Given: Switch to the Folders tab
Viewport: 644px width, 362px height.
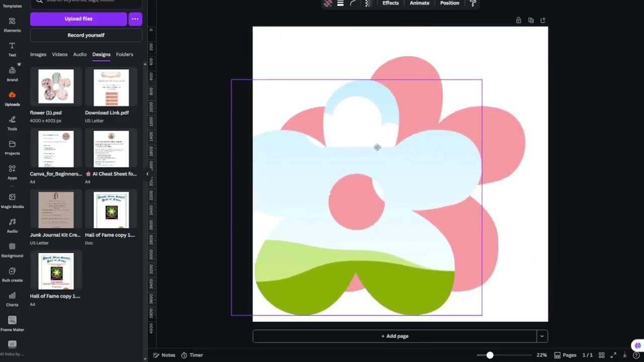Looking at the screenshot, I should click(124, 54).
